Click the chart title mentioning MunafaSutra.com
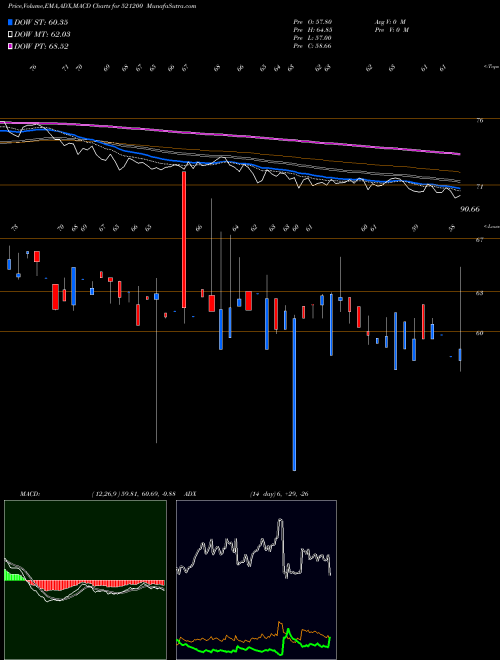 102,6
